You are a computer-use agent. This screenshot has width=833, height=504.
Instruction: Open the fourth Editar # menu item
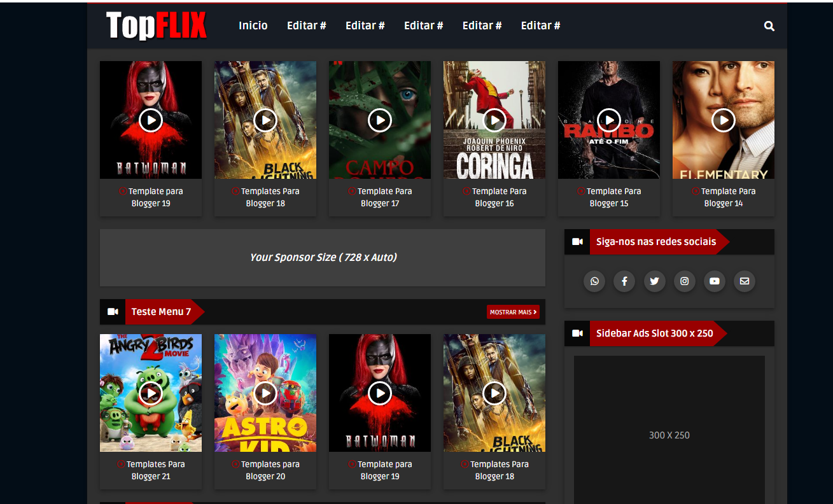482,25
